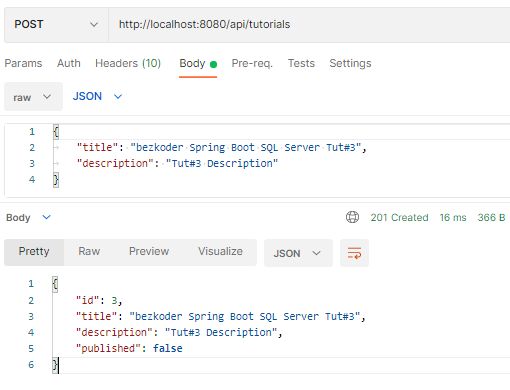Open the POST method dropdown

tap(56, 25)
